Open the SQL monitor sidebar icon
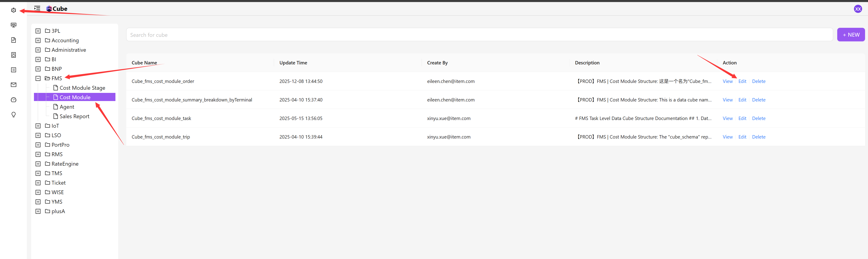Image resolution: width=868 pixels, height=259 pixels. tap(14, 25)
